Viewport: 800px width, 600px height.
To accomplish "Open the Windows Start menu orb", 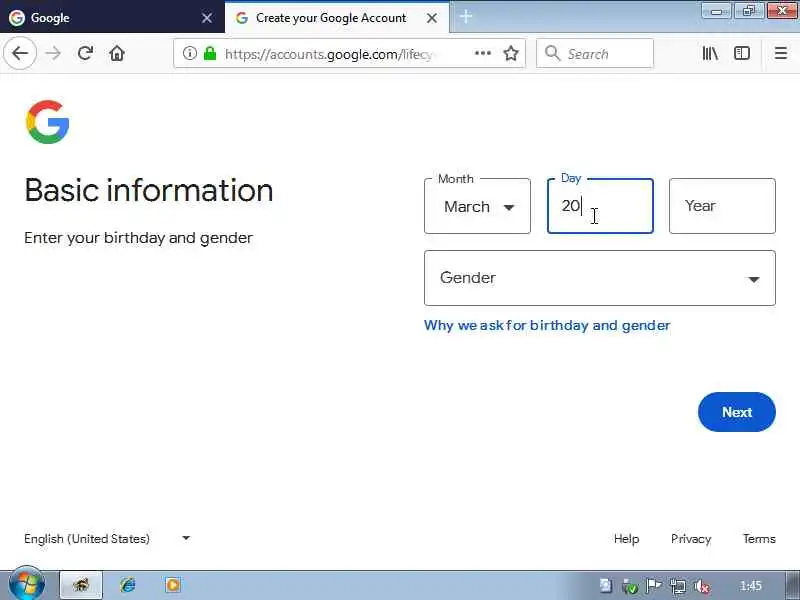I will (27, 585).
